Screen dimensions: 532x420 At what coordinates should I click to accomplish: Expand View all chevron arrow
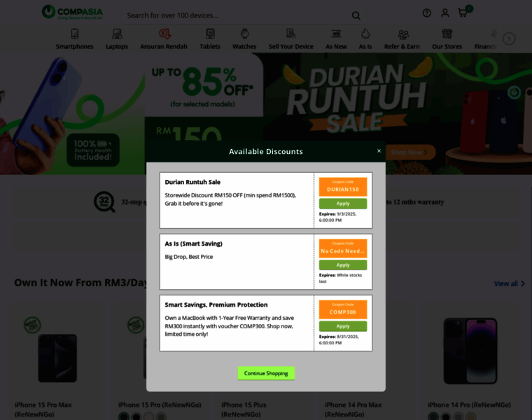point(522,283)
